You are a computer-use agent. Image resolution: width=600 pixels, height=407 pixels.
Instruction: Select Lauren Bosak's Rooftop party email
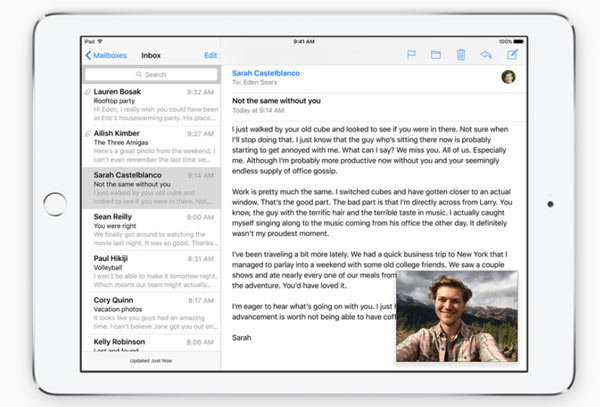150,100
